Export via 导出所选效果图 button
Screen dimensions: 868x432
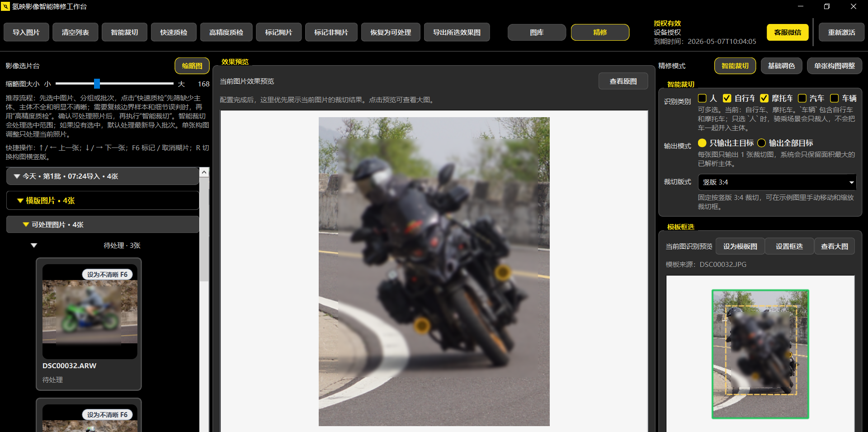[x=457, y=33]
